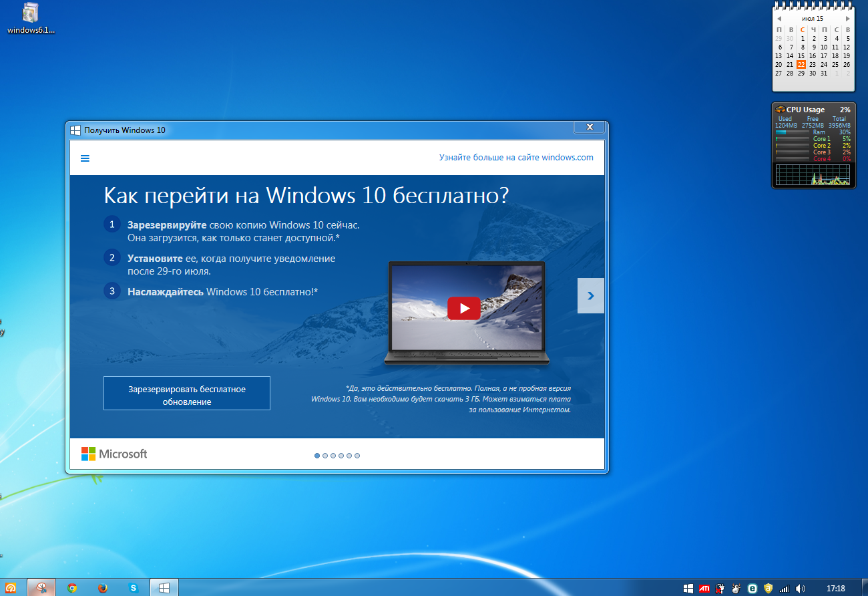Viewport: 868px width, 596px height.
Task: Click the Core 1 usage bar
Action: pos(792,139)
